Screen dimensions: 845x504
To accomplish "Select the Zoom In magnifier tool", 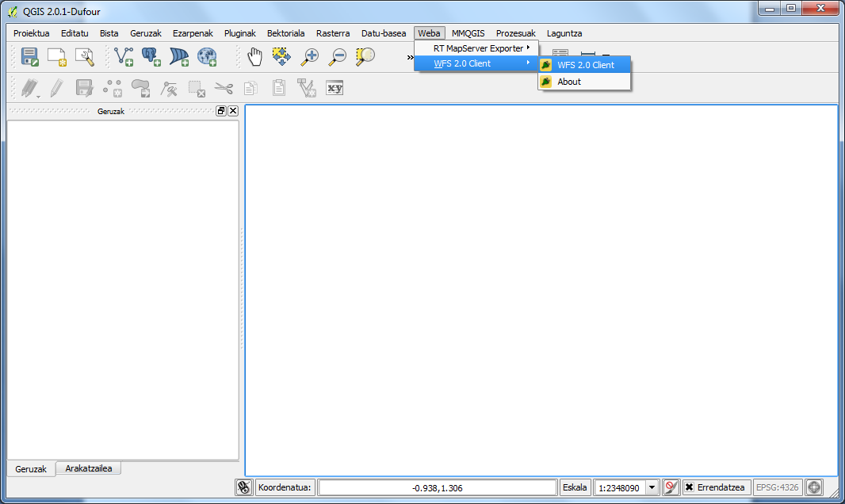I will [311, 56].
